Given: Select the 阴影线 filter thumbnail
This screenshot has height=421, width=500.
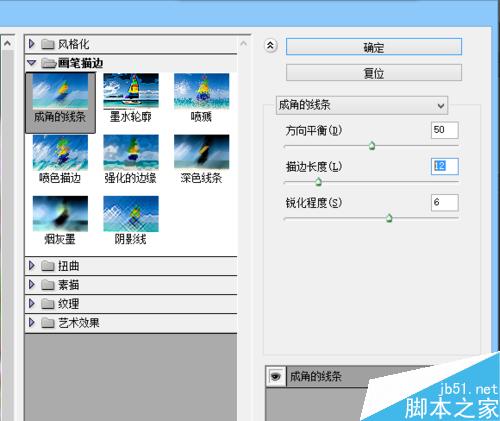Looking at the screenshot, I should click(131, 214).
